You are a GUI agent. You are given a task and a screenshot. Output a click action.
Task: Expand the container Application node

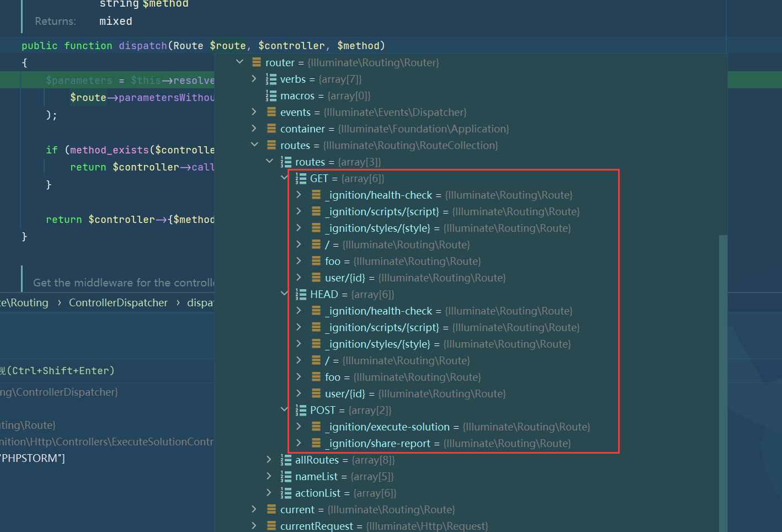pyautogui.click(x=254, y=129)
